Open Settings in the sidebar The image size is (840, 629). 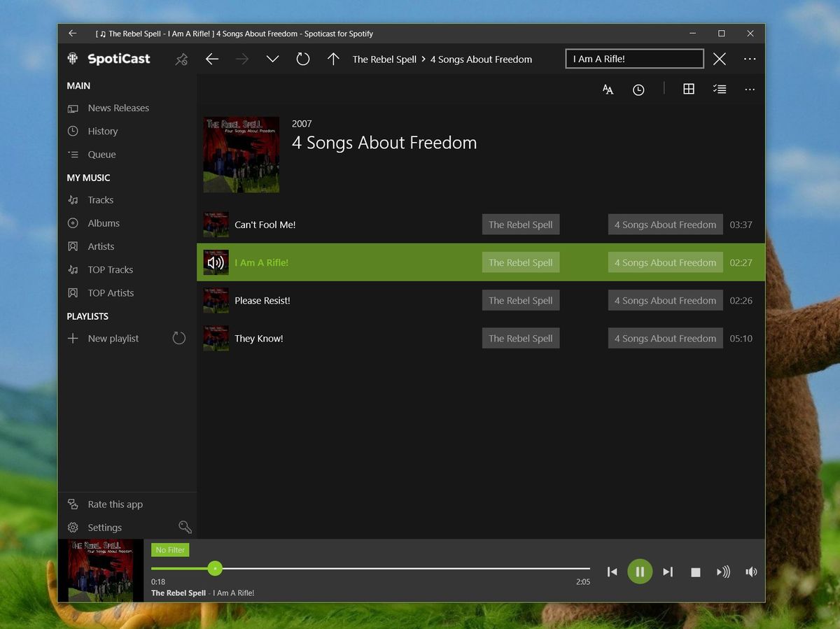[x=105, y=528]
